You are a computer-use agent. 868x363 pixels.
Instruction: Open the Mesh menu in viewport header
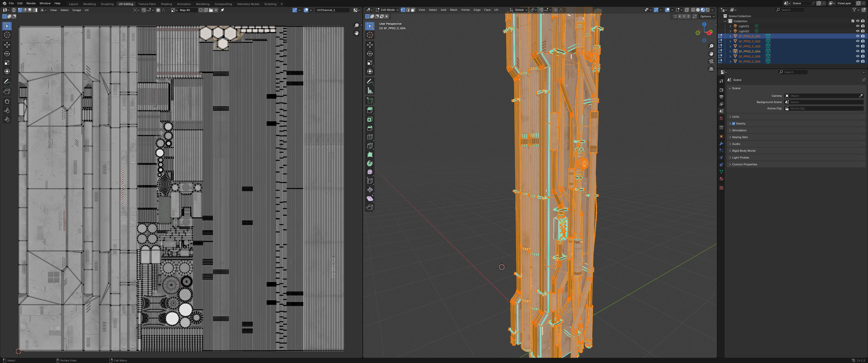[453, 10]
